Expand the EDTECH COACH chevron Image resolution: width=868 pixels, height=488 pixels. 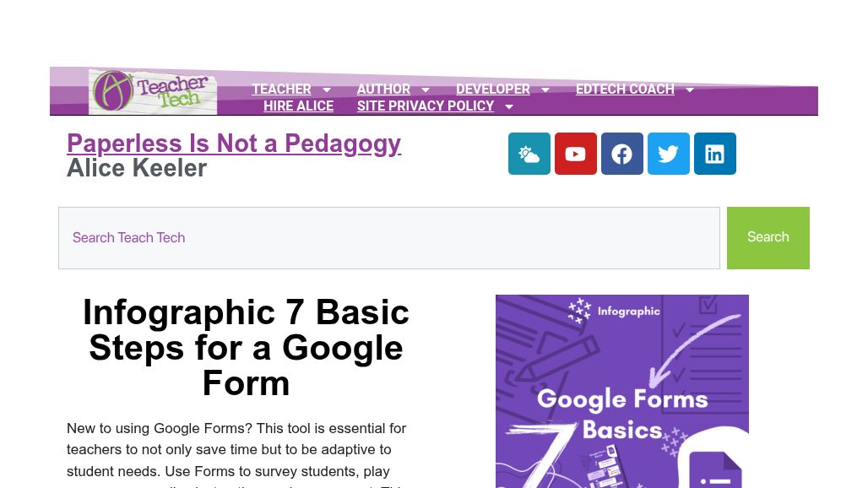[689, 89]
